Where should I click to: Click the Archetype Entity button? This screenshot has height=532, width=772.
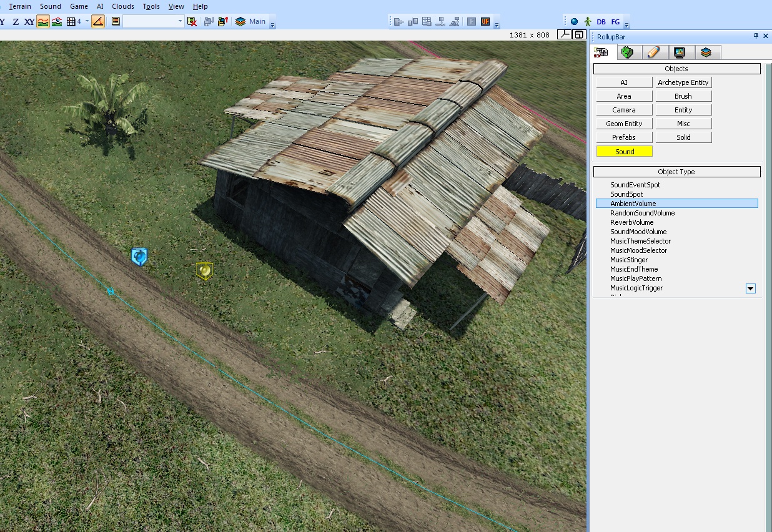pos(683,82)
